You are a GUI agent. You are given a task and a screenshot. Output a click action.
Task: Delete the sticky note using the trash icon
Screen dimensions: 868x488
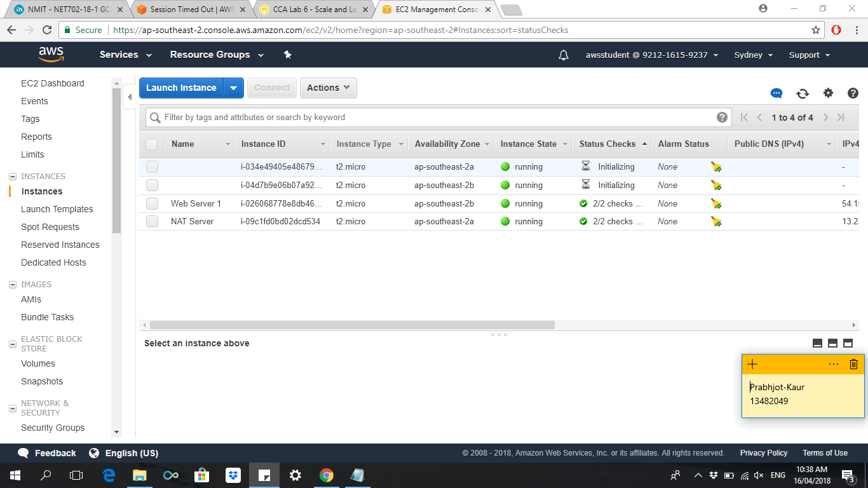pyautogui.click(x=853, y=364)
